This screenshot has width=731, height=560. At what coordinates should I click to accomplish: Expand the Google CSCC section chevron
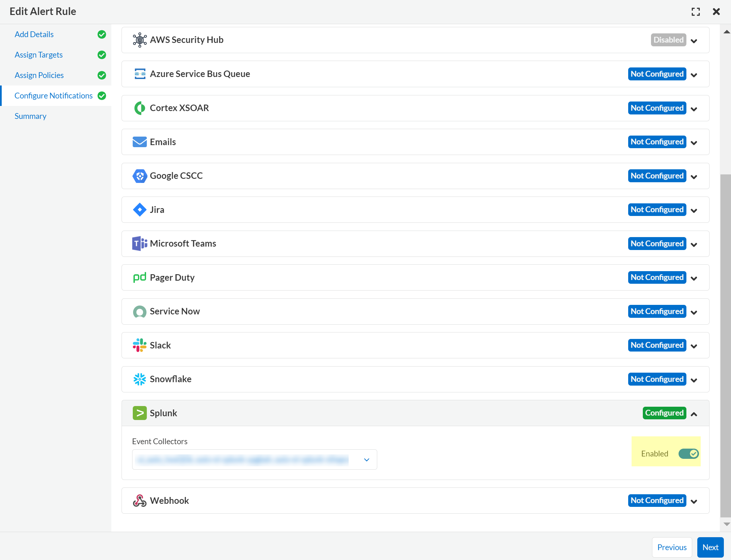(x=694, y=177)
